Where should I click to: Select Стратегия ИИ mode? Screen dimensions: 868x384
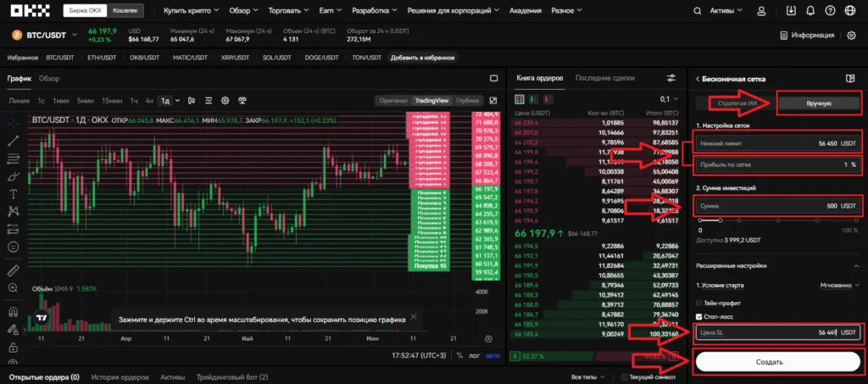tap(736, 103)
